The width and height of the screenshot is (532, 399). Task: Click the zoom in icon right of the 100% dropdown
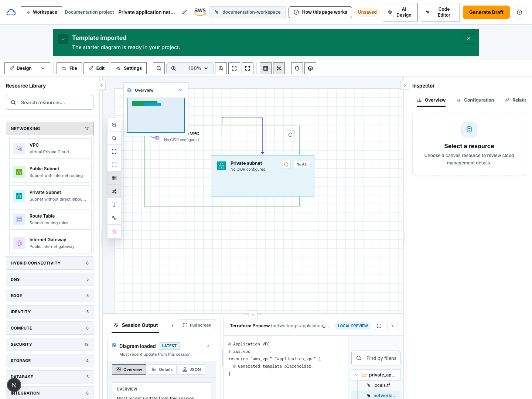tap(221, 68)
